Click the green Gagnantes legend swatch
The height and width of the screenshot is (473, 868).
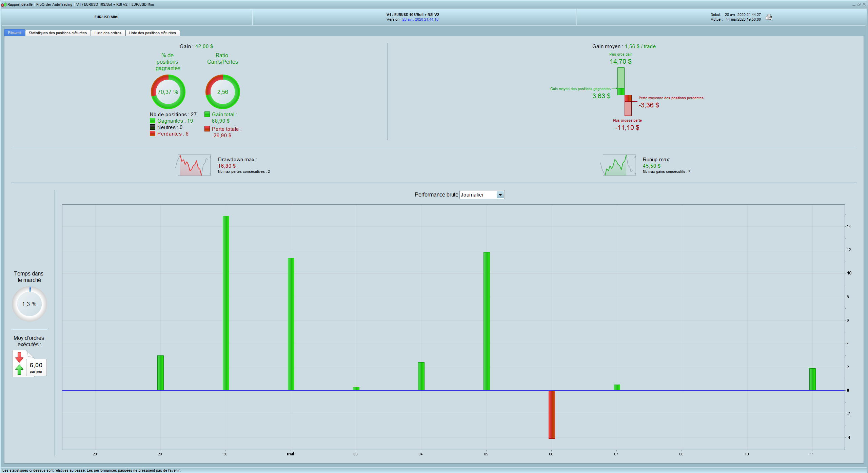(153, 121)
